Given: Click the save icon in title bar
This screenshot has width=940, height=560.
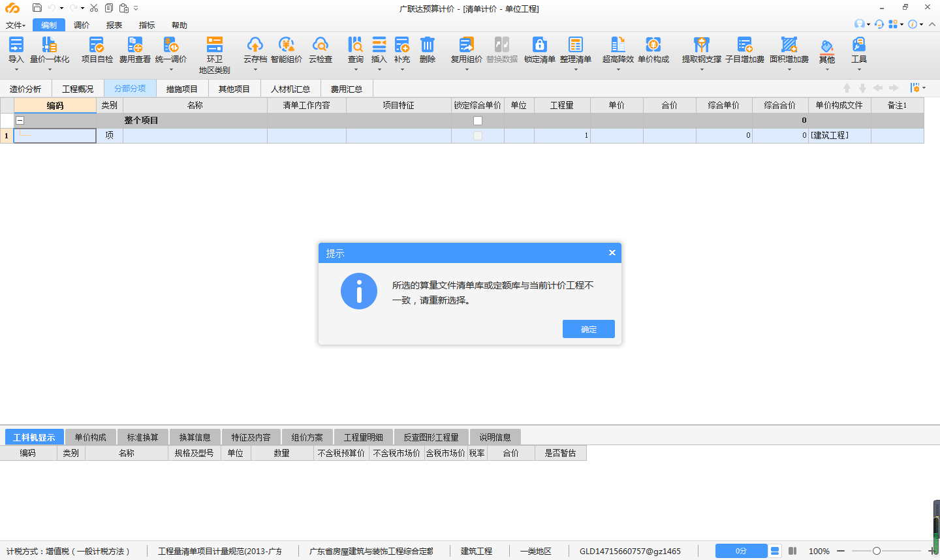Looking at the screenshot, I should tap(37, 8).
